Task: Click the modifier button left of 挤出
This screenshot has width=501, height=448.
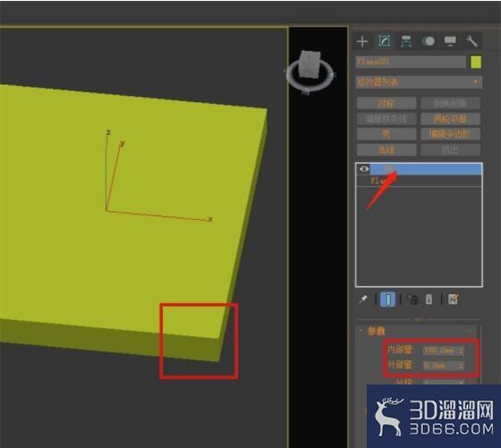Action: (x=386, y=149)
